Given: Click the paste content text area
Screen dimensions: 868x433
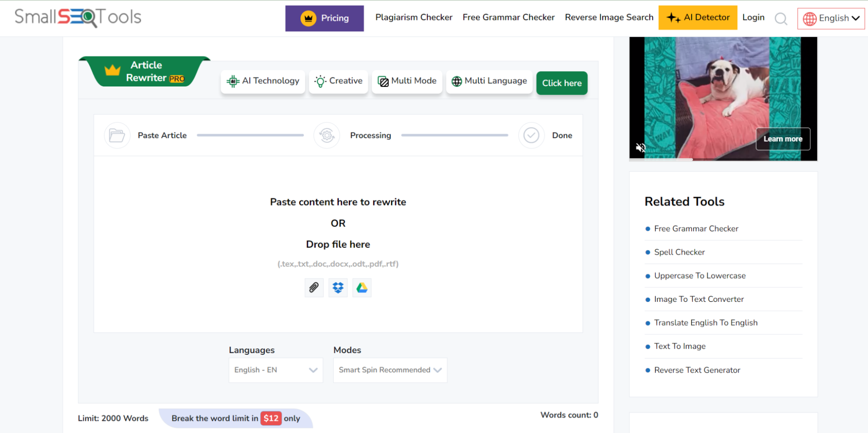Looking at the screenshot, I should 338,244.
